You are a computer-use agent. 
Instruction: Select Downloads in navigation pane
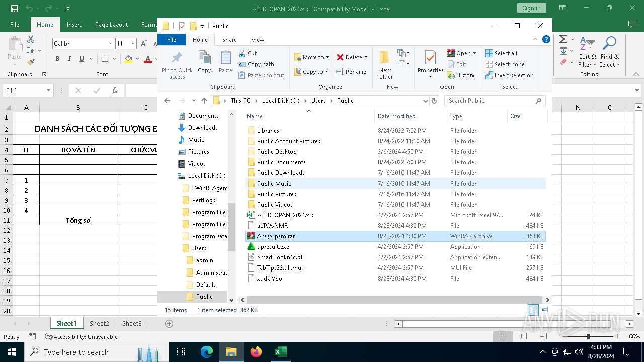point(203,128)
